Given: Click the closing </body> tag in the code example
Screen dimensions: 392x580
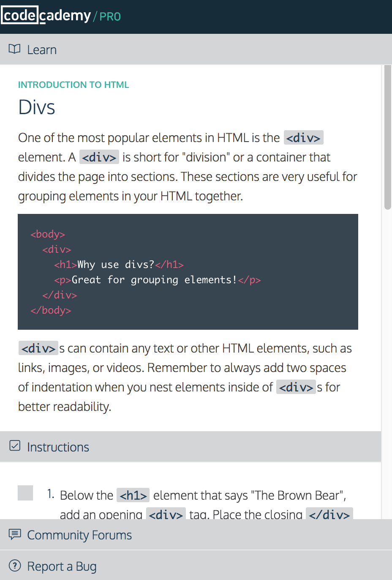Looking at the screenshot, I should click(51, 310).
